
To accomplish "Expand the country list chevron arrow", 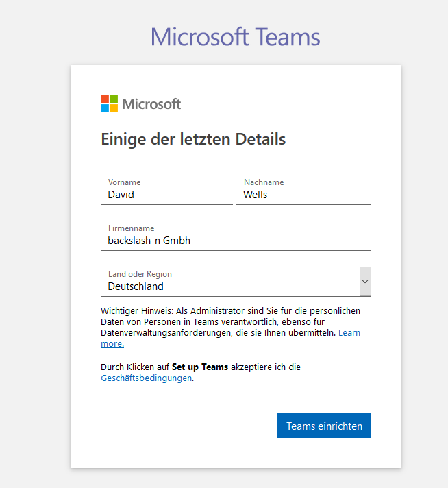I will point(365,282).
